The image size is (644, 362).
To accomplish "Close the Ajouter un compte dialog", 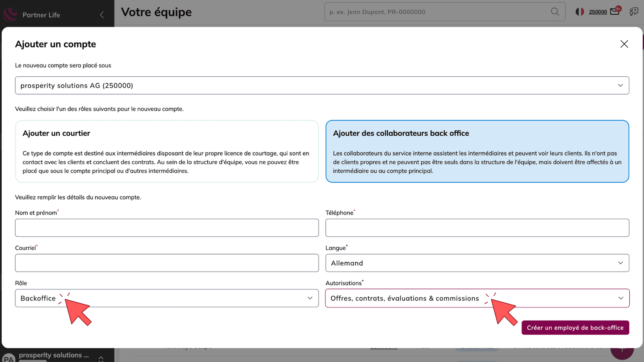I will (624, 44).
